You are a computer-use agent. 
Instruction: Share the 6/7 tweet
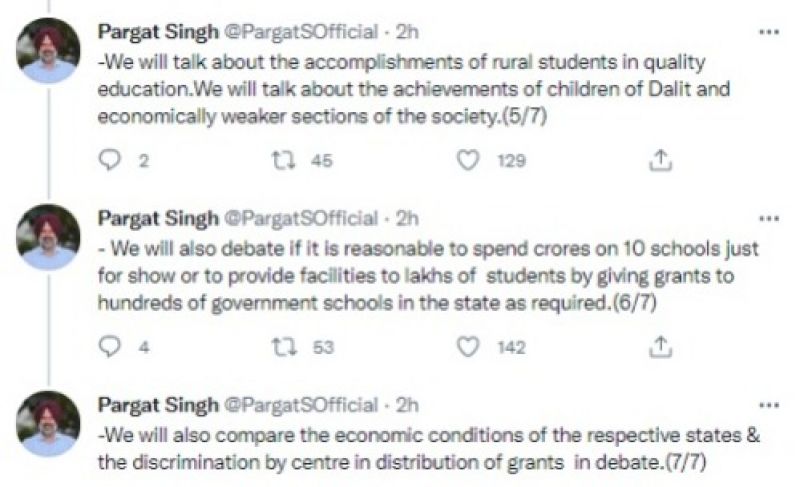(x=659, y=346)
